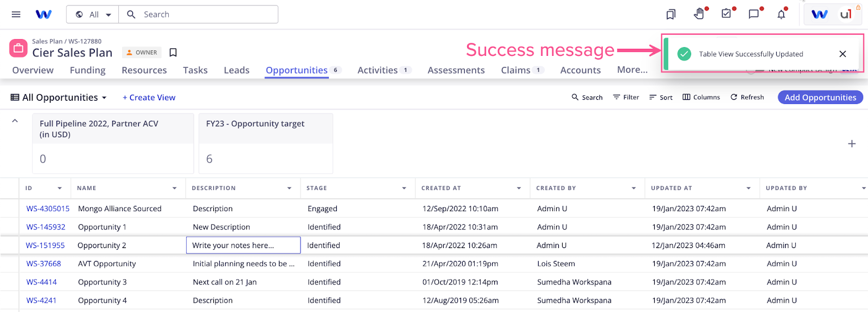Click the Create View link

pyautogui.click(x=149, y=97)
